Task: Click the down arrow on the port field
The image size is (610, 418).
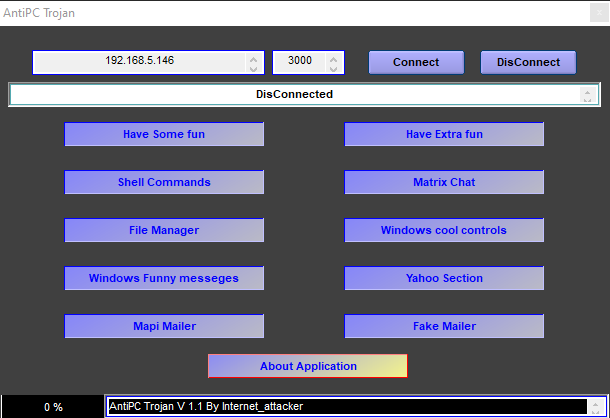Action: tap(334, 68)
